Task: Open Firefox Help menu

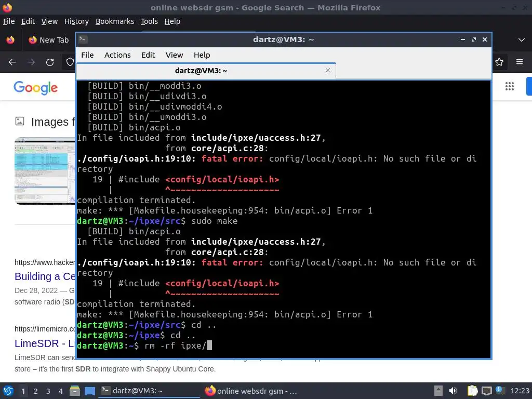Action: tap(172, 21)
